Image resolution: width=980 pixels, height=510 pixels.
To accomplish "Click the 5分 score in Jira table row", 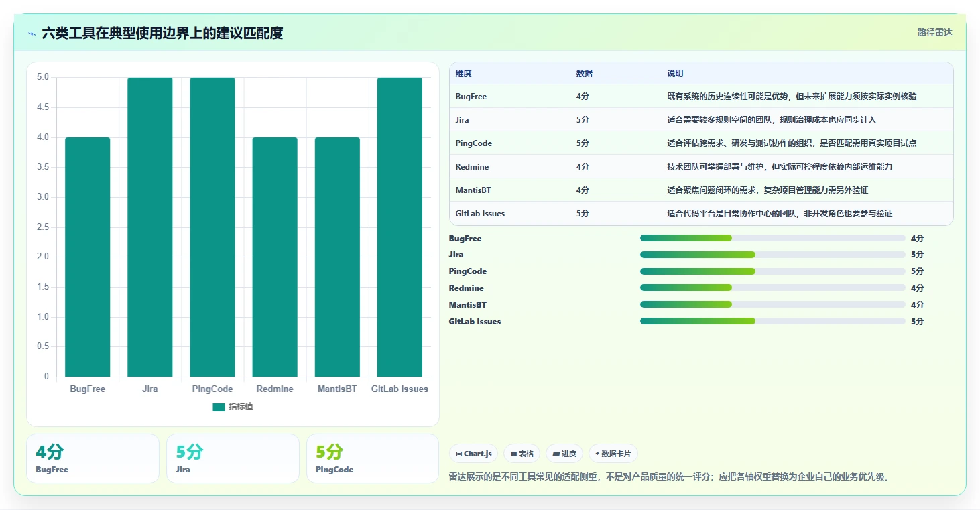I will tap(583, 120).
